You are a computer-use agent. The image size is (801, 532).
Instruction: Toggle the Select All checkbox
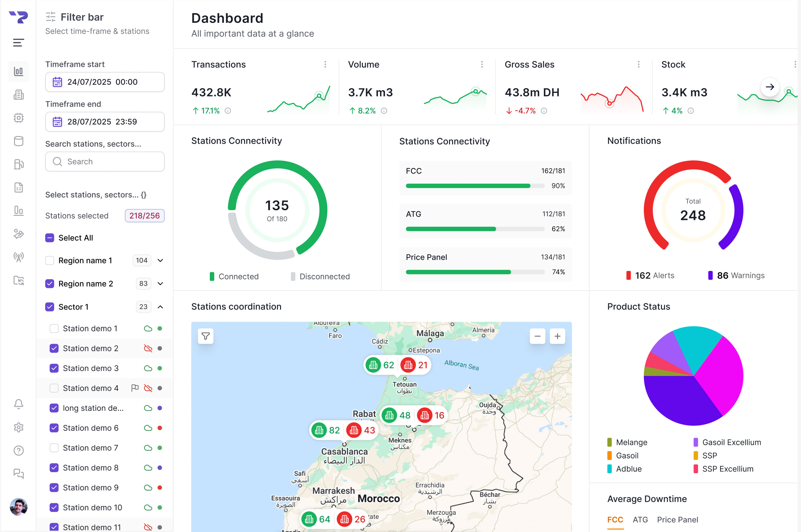(50, 238)
